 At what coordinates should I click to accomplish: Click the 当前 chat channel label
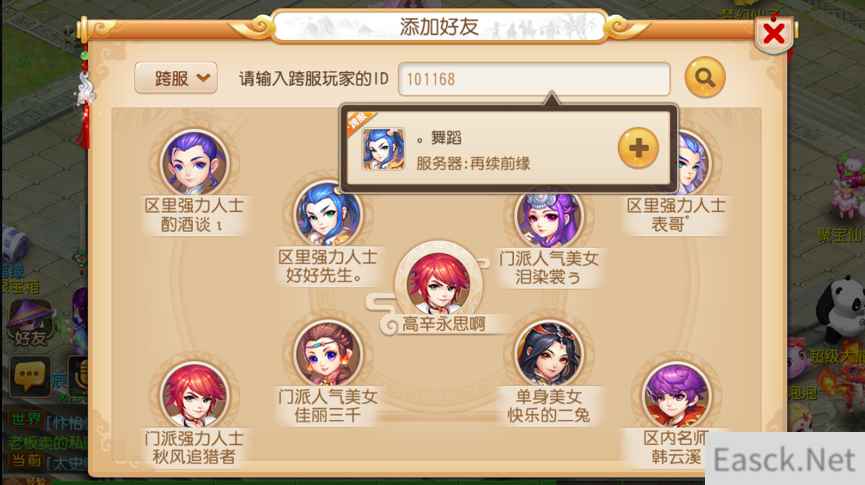click(25, 461)
